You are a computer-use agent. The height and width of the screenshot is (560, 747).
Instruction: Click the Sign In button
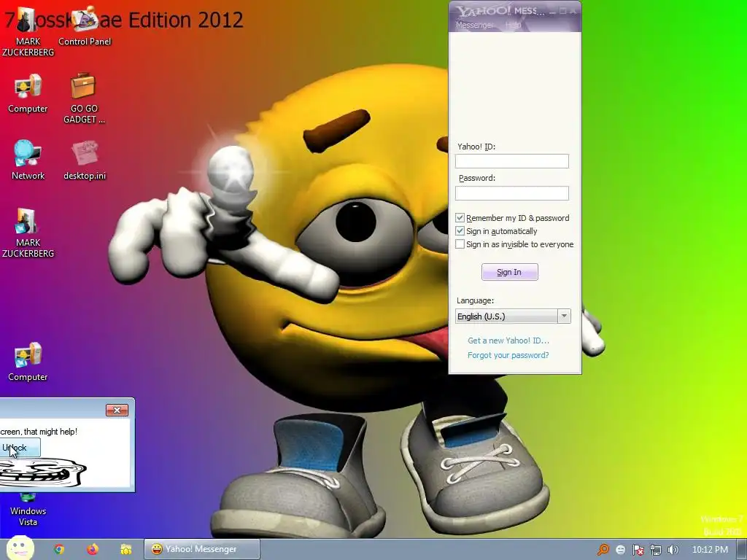pyautogui.click(x=510, y=272)
